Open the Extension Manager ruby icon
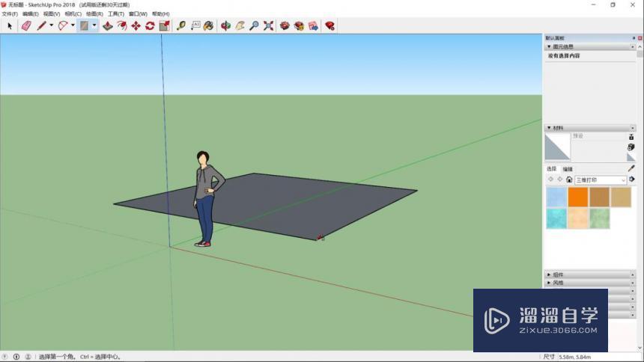 click(x=329, y=26)
